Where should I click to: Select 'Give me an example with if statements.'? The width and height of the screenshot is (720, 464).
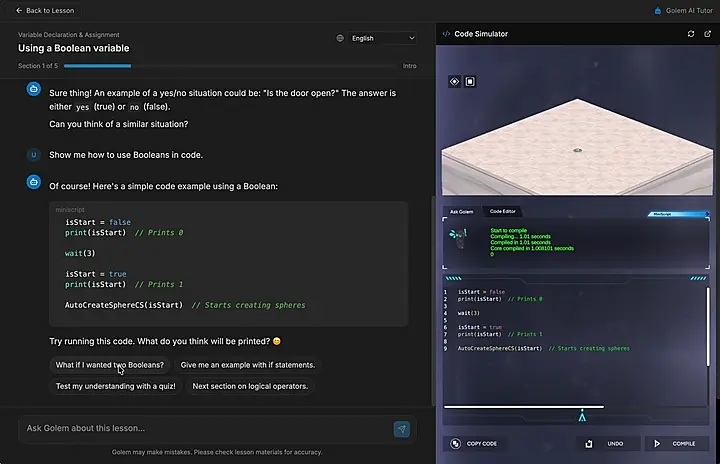(248, 365)
